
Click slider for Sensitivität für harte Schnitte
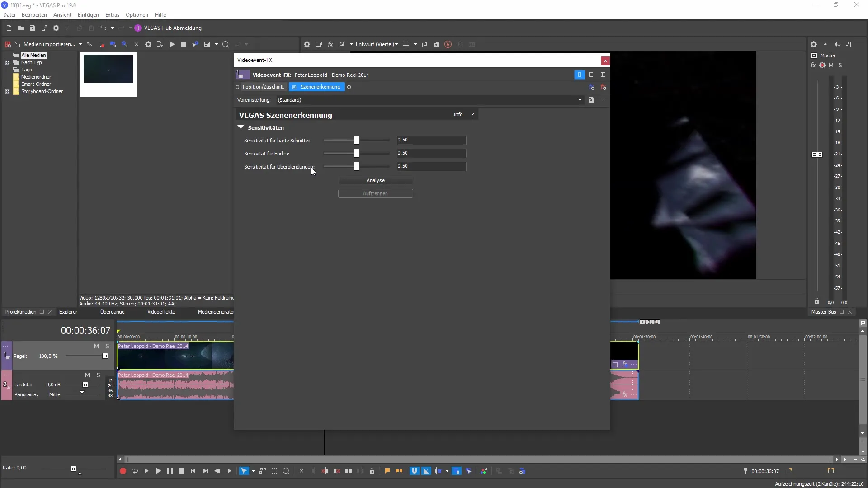click(356, 140)
